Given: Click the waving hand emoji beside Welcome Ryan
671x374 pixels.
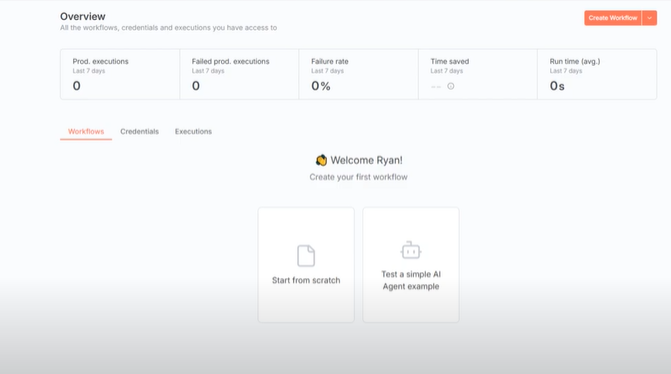Looking at the screenshot, I should pos(321,160).
